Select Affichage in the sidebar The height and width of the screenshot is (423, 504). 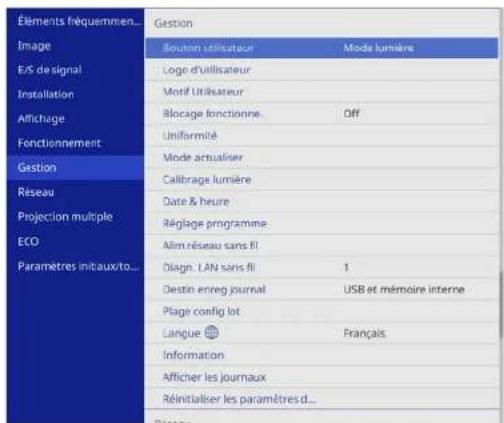click(x=75, y=119)
